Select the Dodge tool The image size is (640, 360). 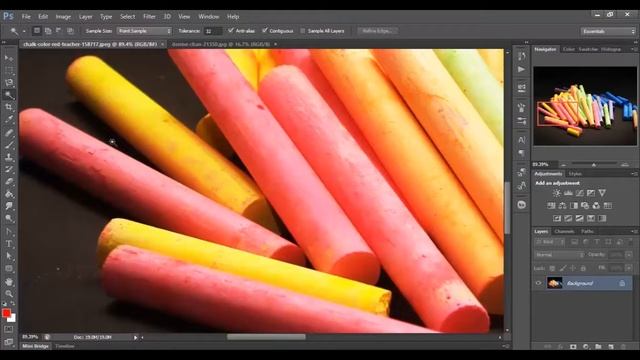click(x=9, y=219)
